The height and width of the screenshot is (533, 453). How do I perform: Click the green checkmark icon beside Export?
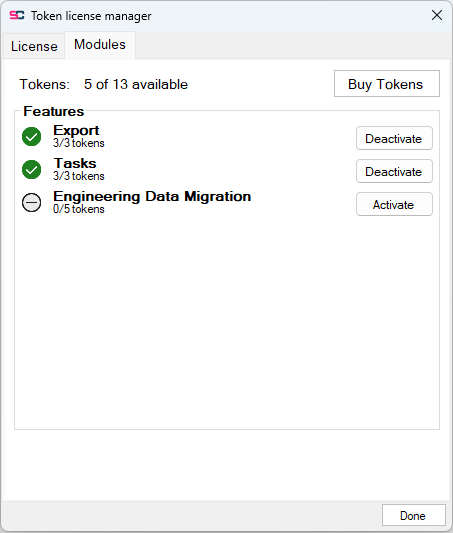(x=32, y=137)
